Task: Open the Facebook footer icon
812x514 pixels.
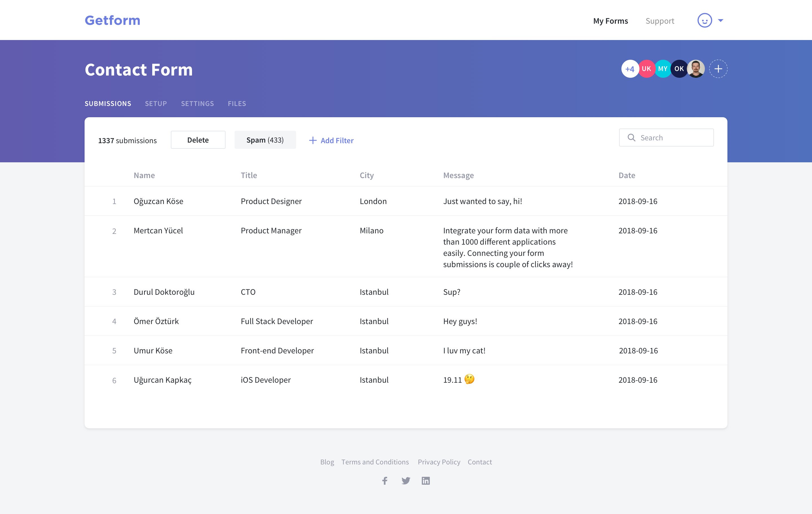Action: pos(385,481)
